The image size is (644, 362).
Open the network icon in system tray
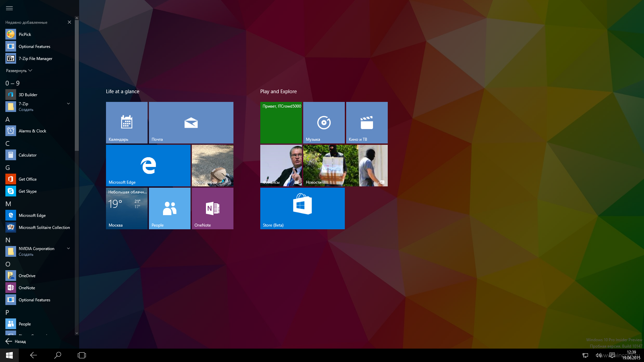point(585,355)
